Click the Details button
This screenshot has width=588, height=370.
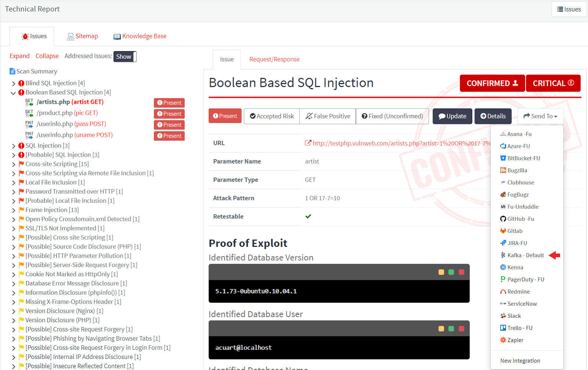pos(493,116)
